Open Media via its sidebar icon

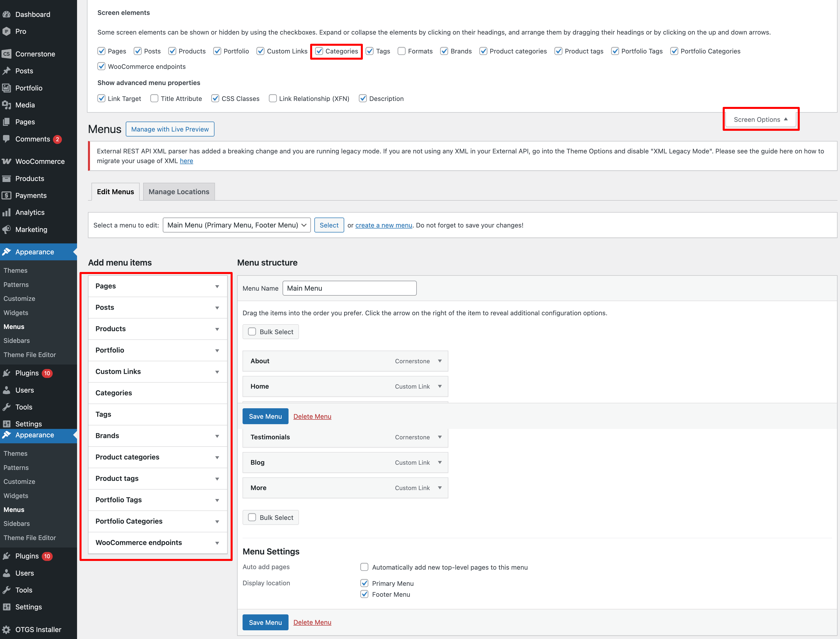pyautogui.click(x=6, y=105)
